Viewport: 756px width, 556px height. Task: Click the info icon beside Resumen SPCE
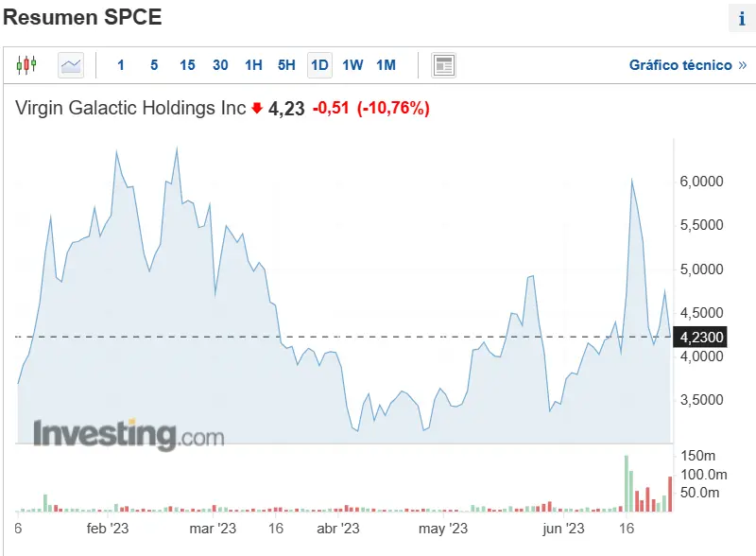(740, 18)
